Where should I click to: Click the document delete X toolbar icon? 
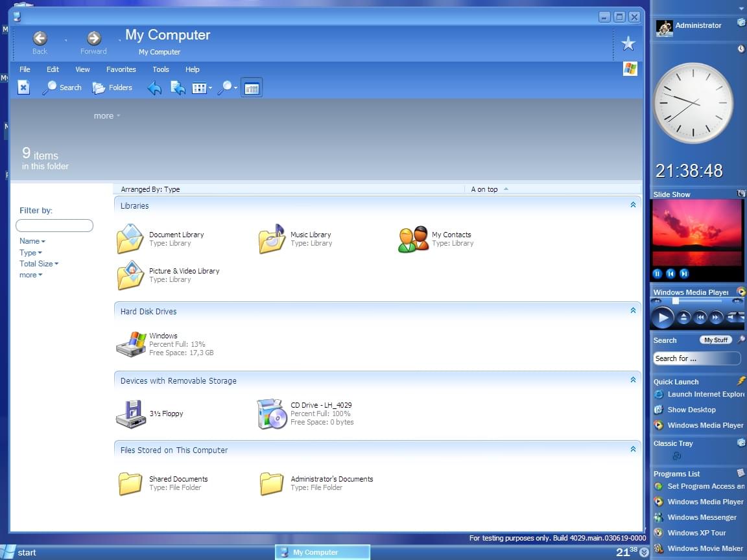coord(23,87)
